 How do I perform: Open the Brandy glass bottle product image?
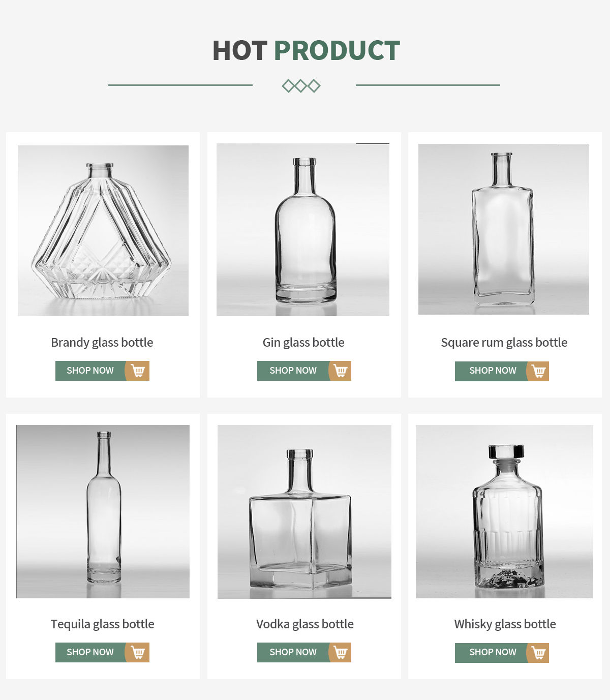(103, 230)
